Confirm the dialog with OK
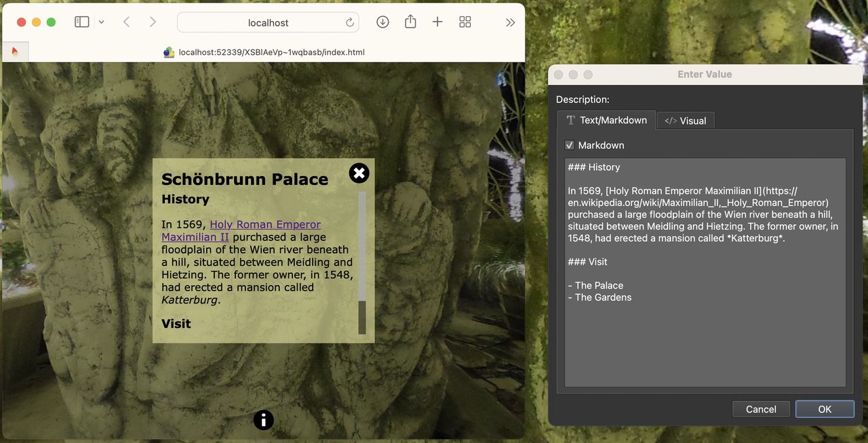This screenshot has height=443, width=868. (x=825, y=409)
